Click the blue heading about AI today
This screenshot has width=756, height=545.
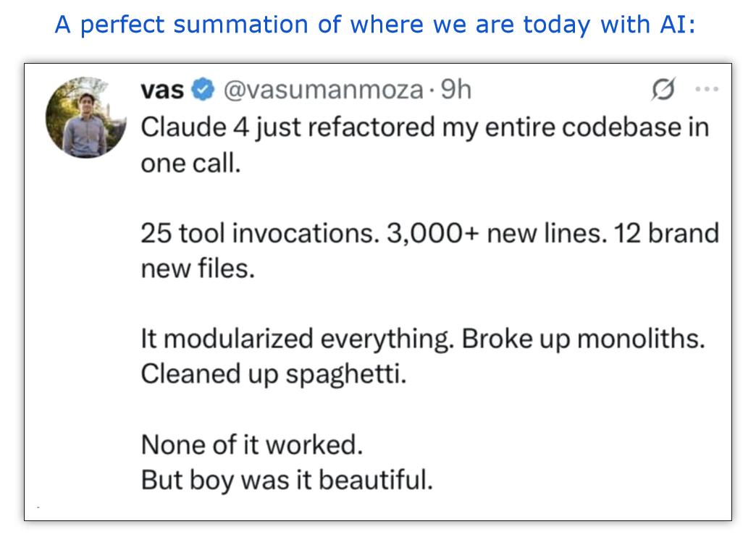pos(375,25)
